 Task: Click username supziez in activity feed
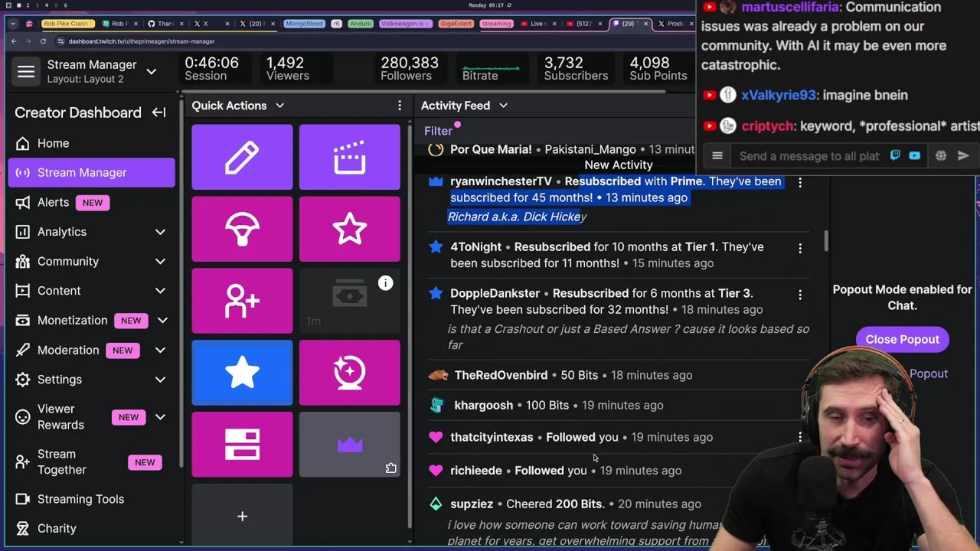tap(472, 504)
